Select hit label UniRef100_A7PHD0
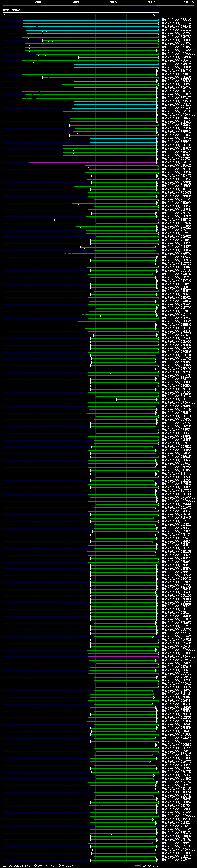Viewport: 197px width, 868px height. [x=177, y=67]
